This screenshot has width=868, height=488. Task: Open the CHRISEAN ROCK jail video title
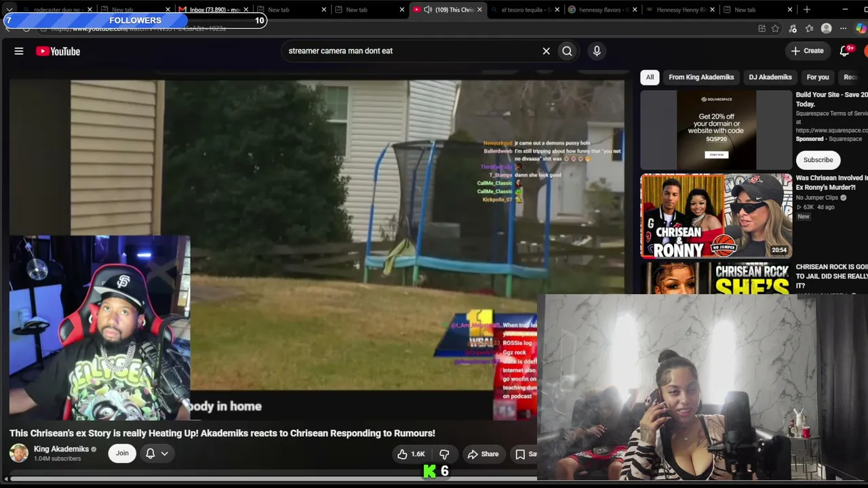pyautogui.click(x=832, y=277)
